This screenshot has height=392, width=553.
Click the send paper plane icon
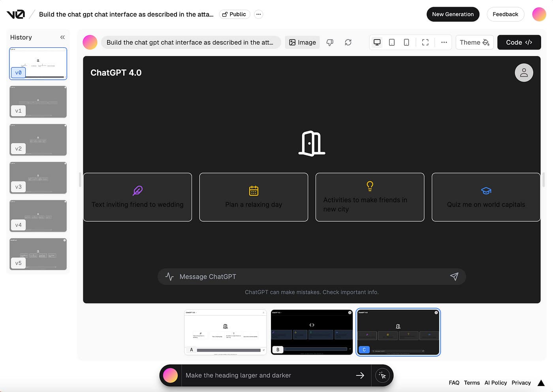[x=454, y=277]
